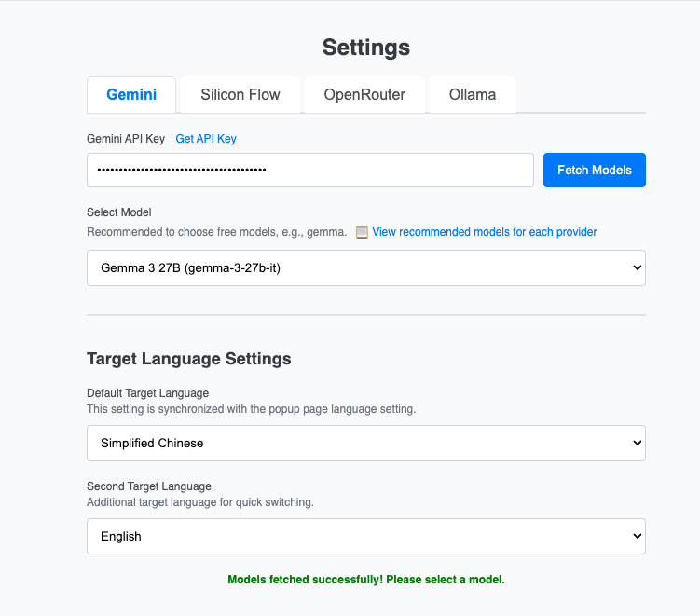The image size is (700, 616).
Task: Go to the Ollama tab
Action: pyautogui.click(x=473, y=95)
